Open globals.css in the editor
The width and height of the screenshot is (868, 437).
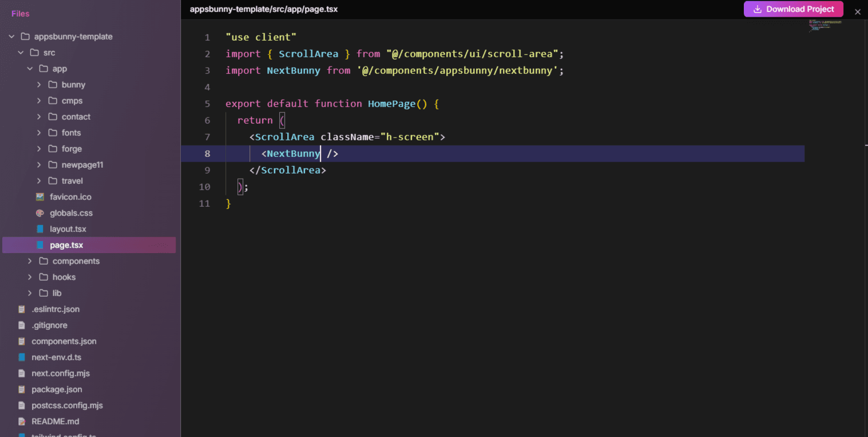coord(71,213)
